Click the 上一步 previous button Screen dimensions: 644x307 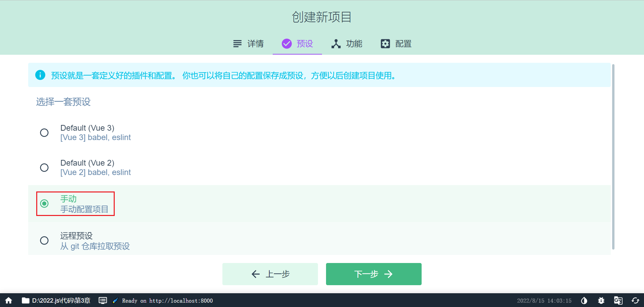tap(270, 274)
